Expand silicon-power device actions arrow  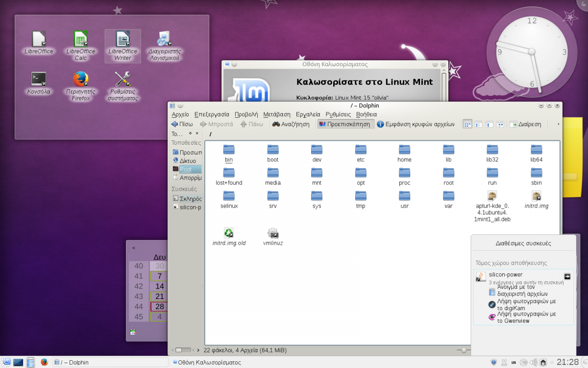point(567,276)
